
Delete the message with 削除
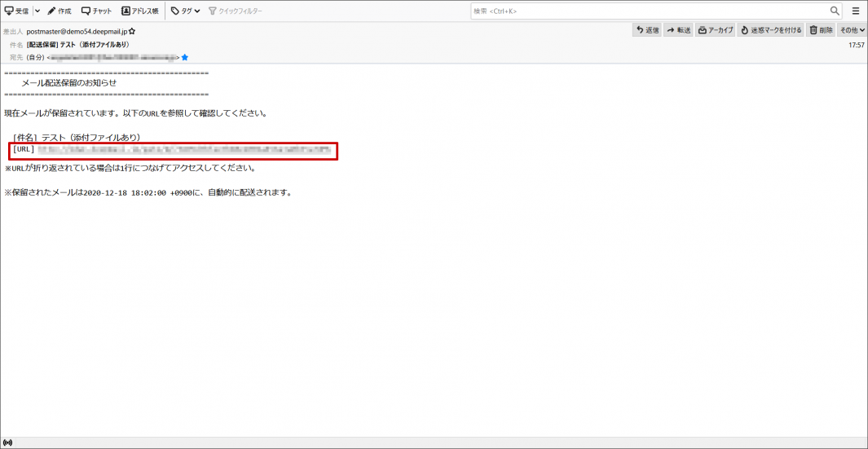822,30
